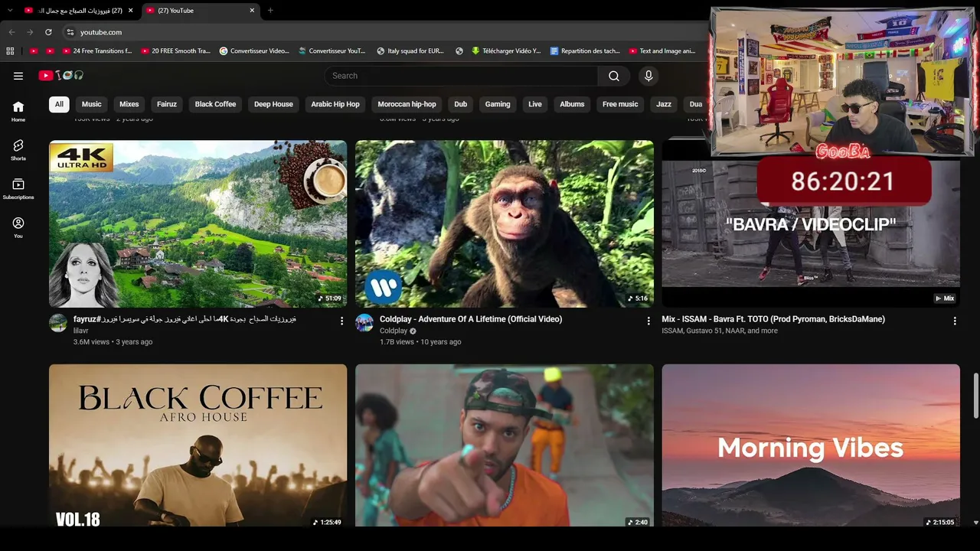This screenshot has height=551, width=980.
Task: Choose the Black Coffee filter chip
Action: 215,104
